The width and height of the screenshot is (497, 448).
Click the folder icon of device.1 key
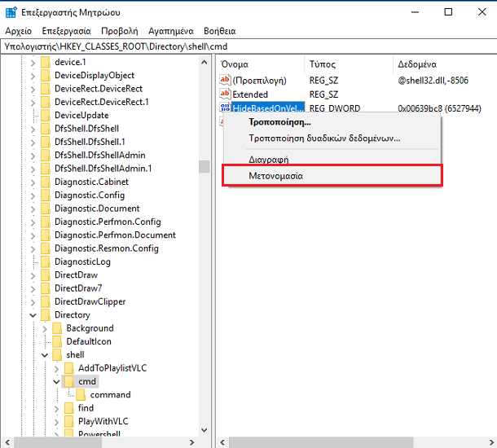point(46,62)
